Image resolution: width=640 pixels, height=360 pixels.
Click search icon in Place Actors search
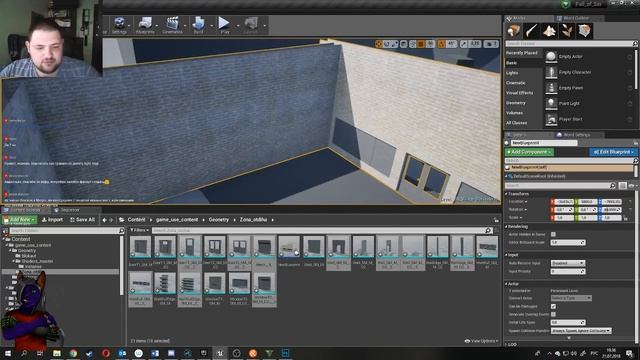coord(635,43)
